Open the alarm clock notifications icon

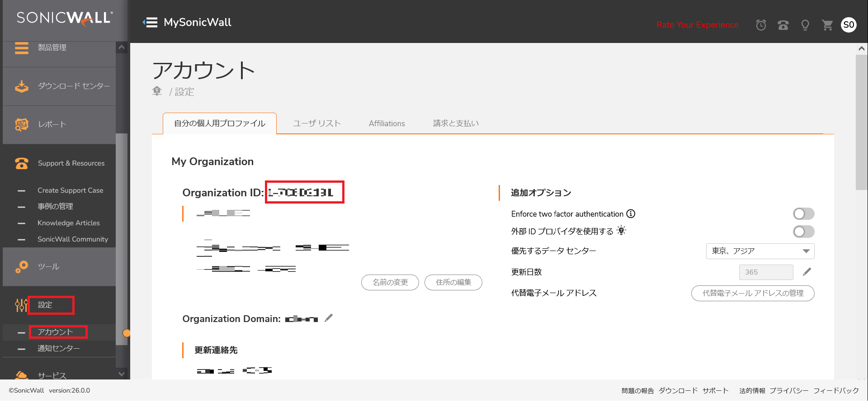(x=761, y=25)
